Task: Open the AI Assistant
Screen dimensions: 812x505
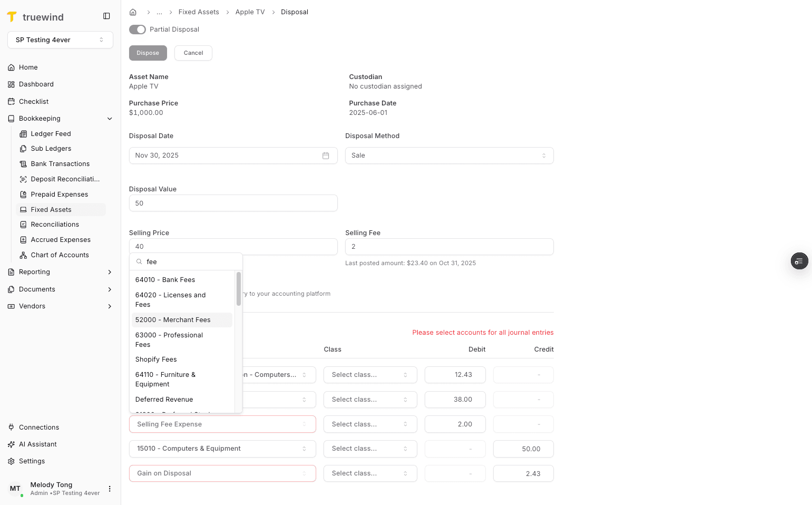Action: (x=37, y=444)
